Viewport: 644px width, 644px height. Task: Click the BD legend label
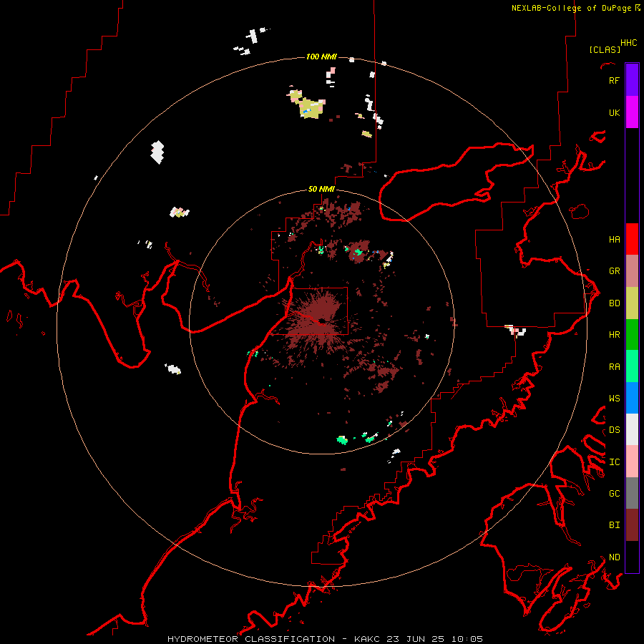pyautogui.click(x=615, y=303)
